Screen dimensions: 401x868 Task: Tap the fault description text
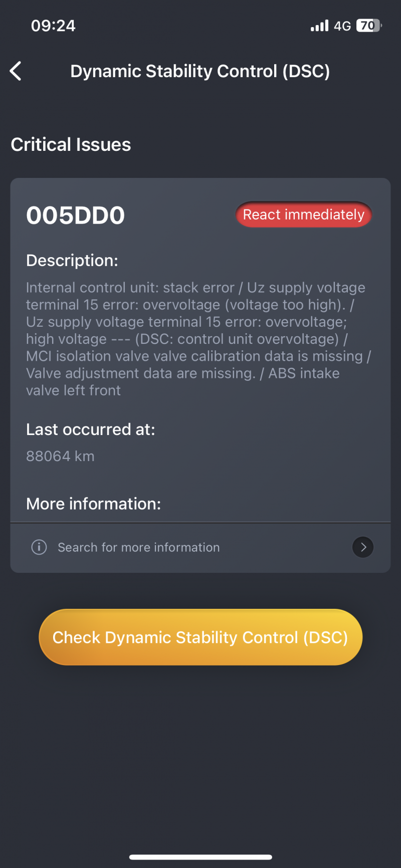(198, 339)
